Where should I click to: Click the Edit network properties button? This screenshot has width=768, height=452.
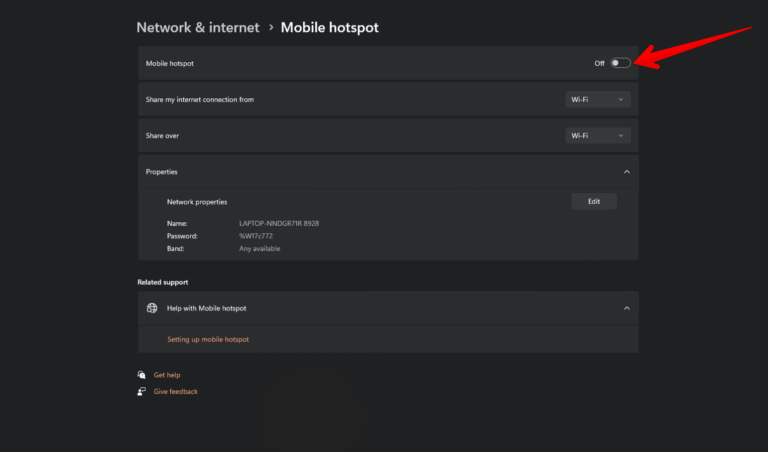[x=594, y=201]
